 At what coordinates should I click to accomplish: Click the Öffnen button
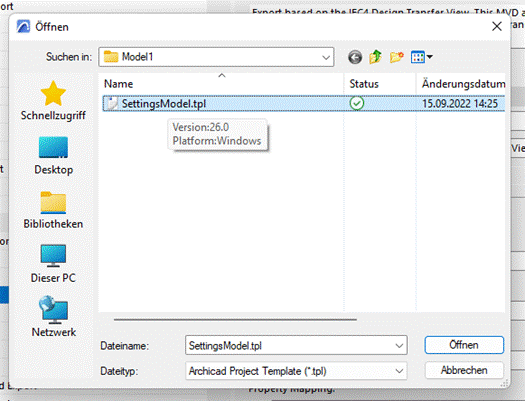tap(464, 345)
